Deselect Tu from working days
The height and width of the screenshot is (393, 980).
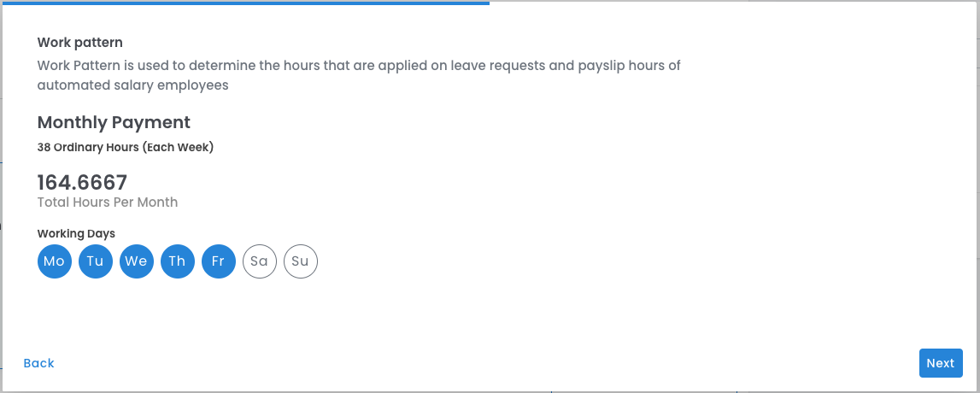[x=95, y=261]
